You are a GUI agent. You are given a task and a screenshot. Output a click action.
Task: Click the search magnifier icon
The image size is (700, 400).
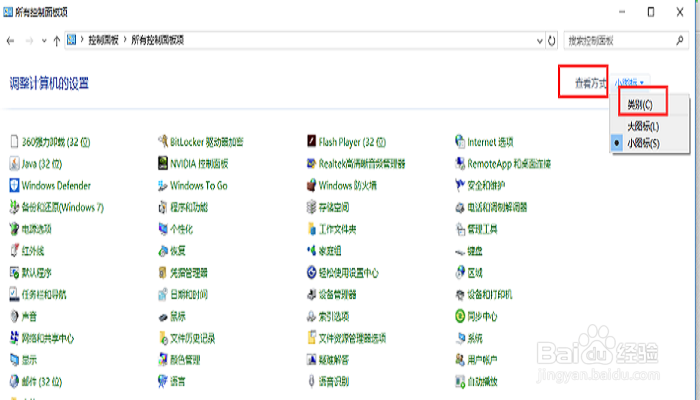(x=679, y=41)
